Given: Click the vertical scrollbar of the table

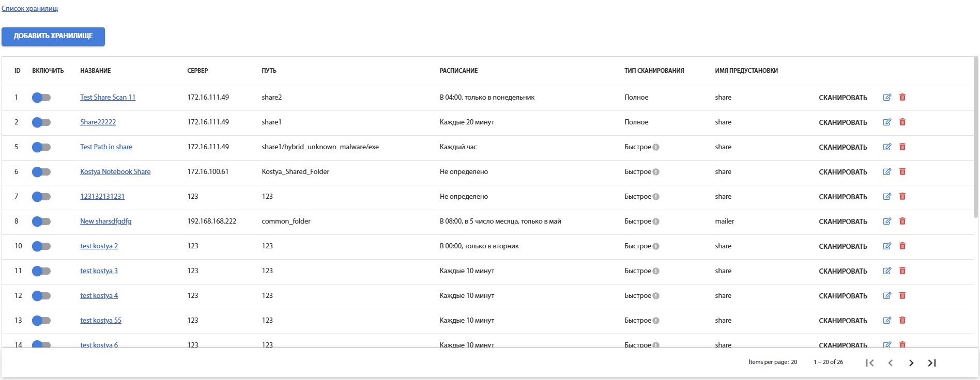Looking at the screenshot, I should point(976,139).
